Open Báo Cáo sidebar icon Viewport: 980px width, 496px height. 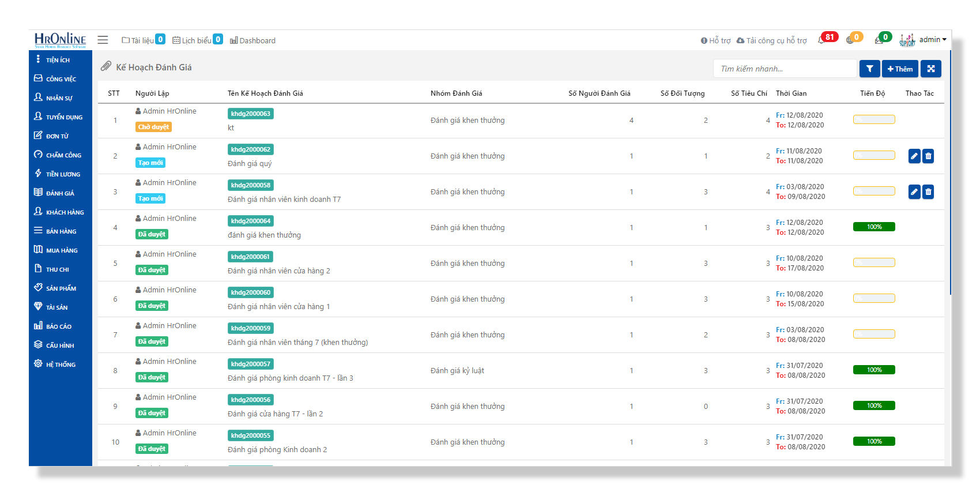click(x=38, y=325)
